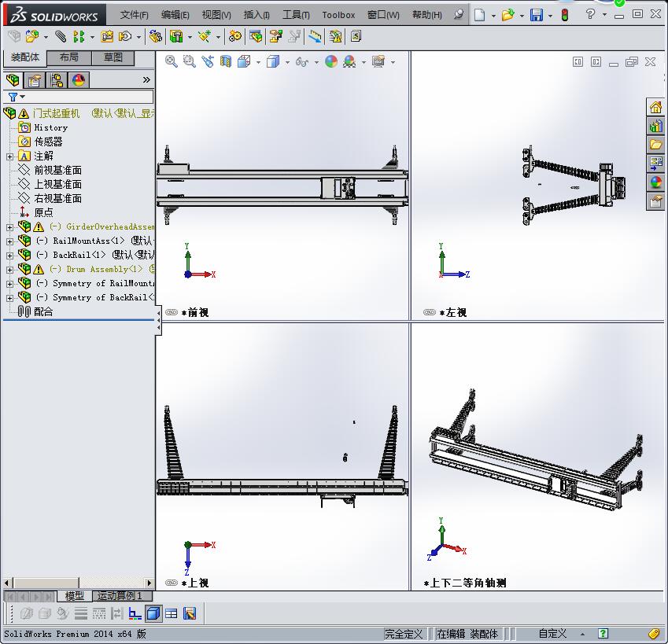Click the New Motion Study gear icon
The image size is (668, 644).
[234, 37]
